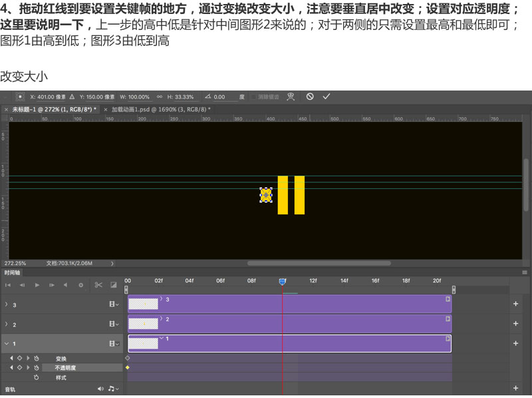Viewport: 532px width, 398px height.
Task: Play the timeline animation
Action: 37,285
